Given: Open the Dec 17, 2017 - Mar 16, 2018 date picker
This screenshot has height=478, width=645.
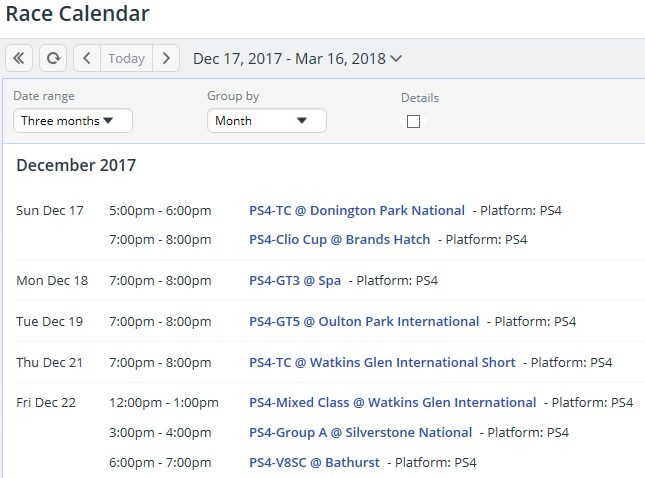Looking at the screenshot, I should [297, 59].
